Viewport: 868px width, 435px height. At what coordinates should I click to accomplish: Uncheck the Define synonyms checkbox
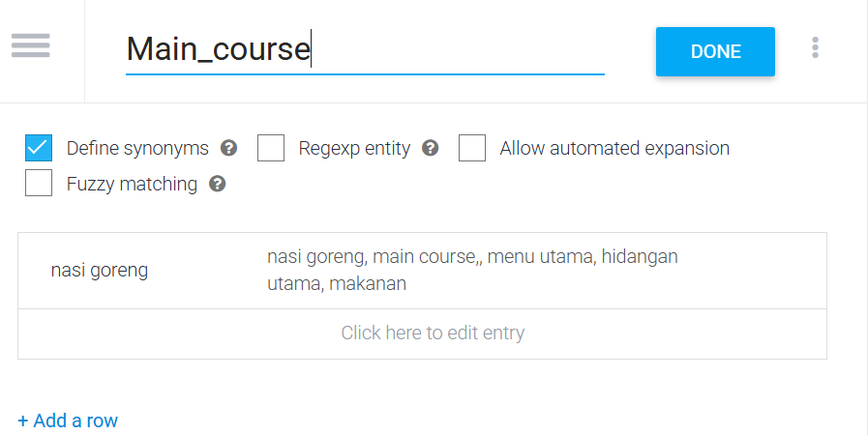point(39,149)
